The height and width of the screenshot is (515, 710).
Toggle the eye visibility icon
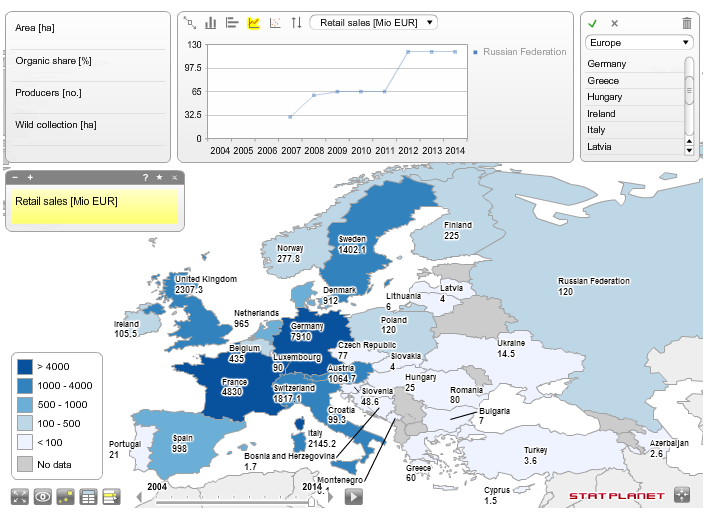[x=43, y=496]
